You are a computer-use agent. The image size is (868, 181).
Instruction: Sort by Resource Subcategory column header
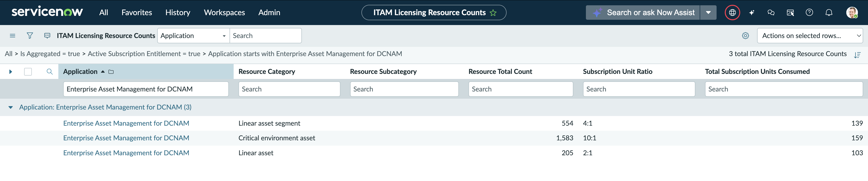tap(383, 72)
